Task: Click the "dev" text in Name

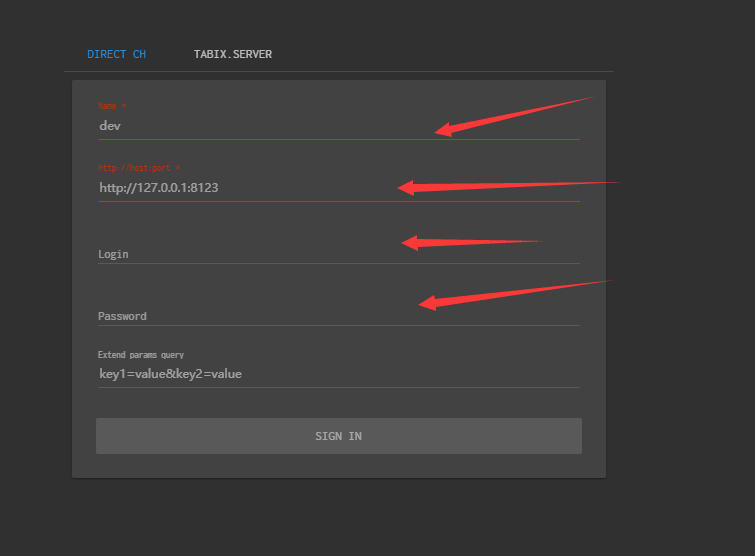Action: tap(110, 126)
